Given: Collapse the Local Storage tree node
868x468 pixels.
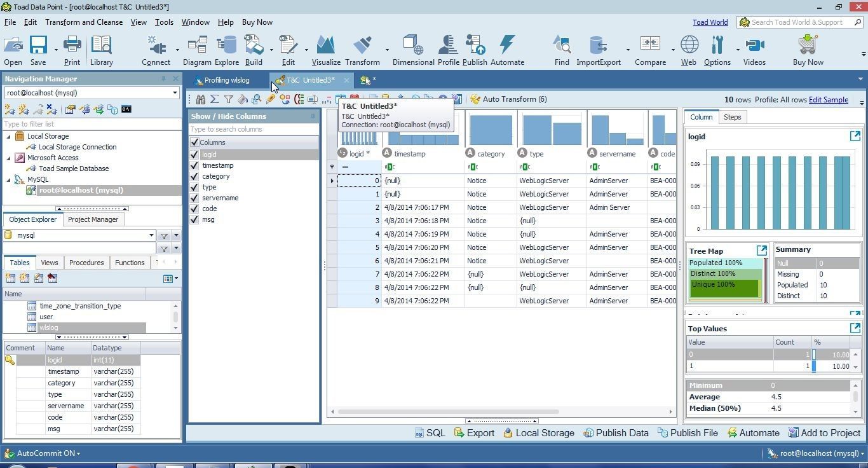Looking at the screenshot, I should (9, 136).
